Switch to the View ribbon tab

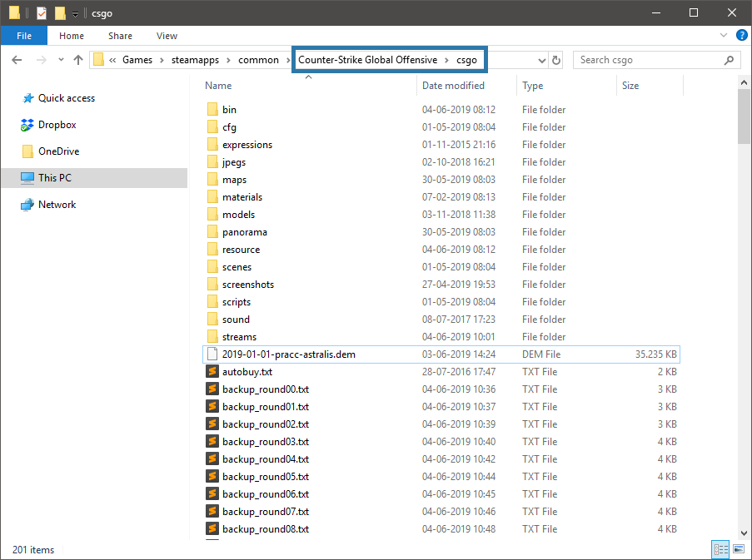click(167, 36)
